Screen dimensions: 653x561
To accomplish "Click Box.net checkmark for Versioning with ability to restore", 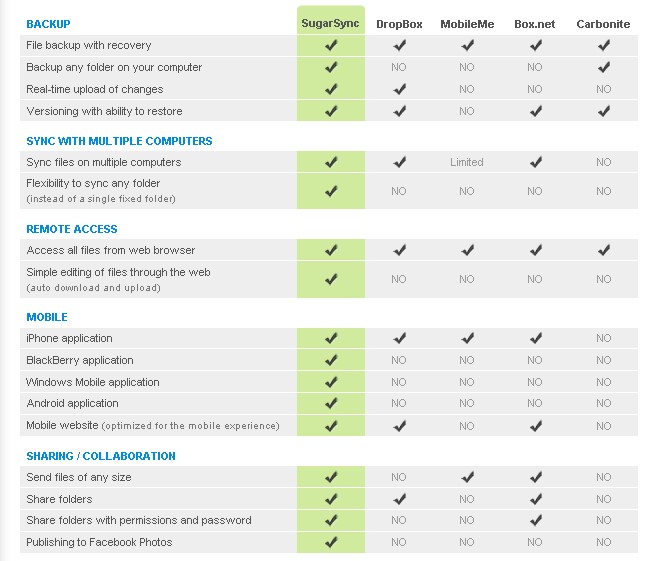I will point(535,111).
